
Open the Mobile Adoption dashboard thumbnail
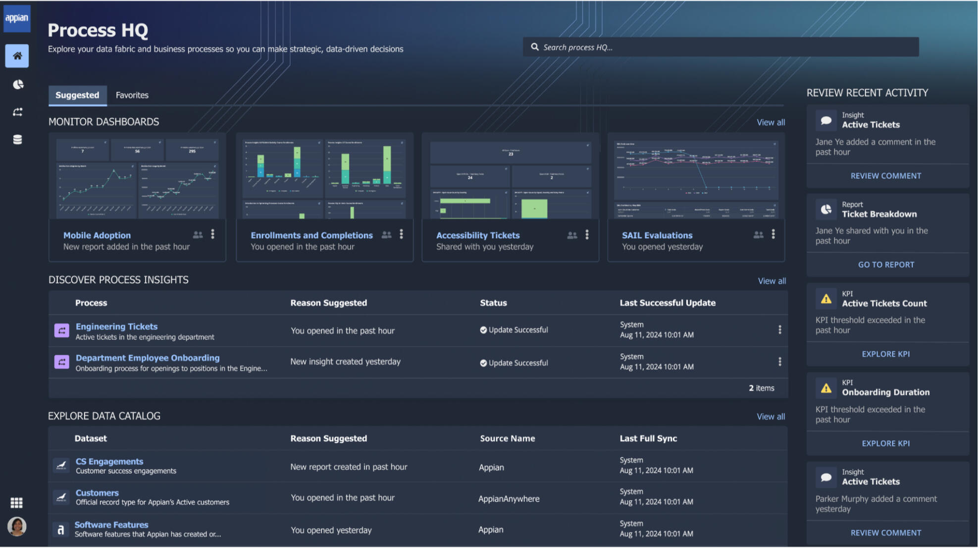coord(137,178)
